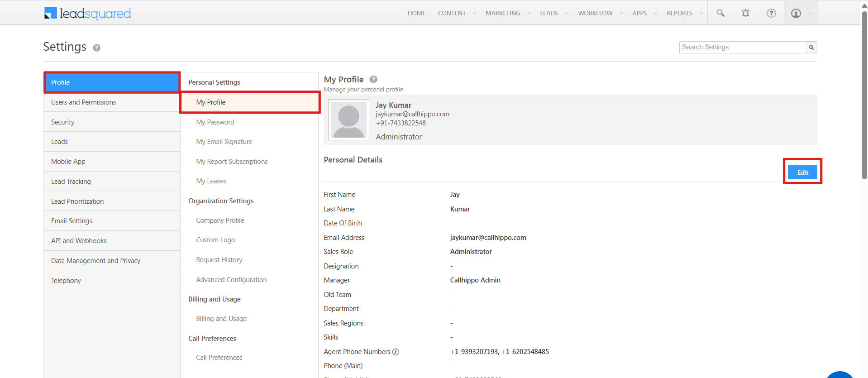The height and width of the screenshot is (378, 868).
Task: Click the LeadSquared logo
Action: coord(87,13)
